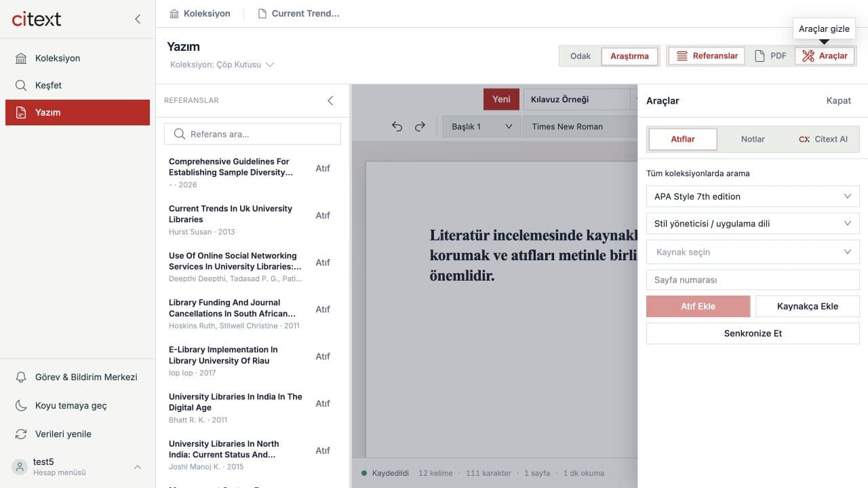Screen dimensions: 868x488
Task: Focus the Sayfa numarası field
Action: pyautogui.click(x=753, y=280)
